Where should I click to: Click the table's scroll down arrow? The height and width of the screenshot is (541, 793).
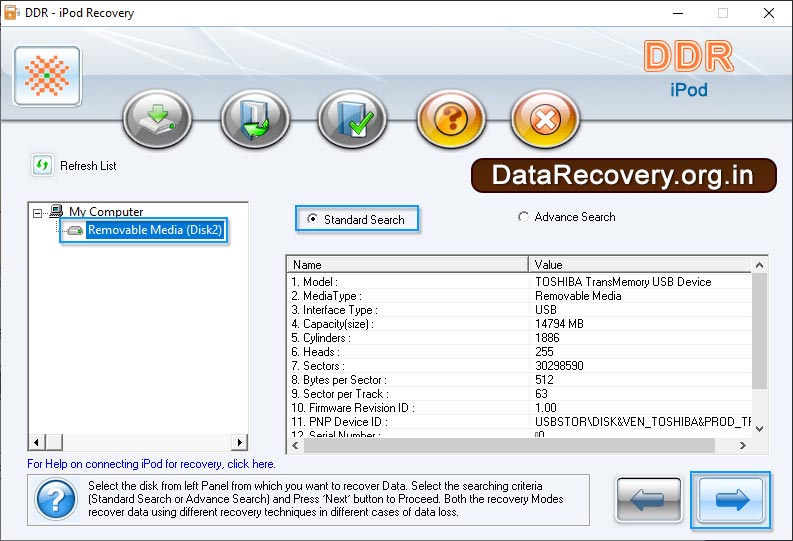point(759,429)
